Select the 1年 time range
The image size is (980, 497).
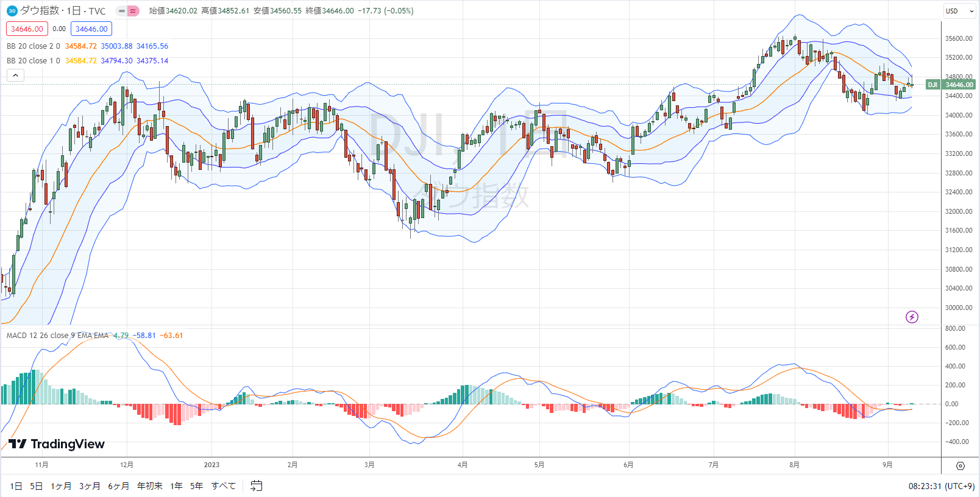pyautogui.click(x=176, y=486)
